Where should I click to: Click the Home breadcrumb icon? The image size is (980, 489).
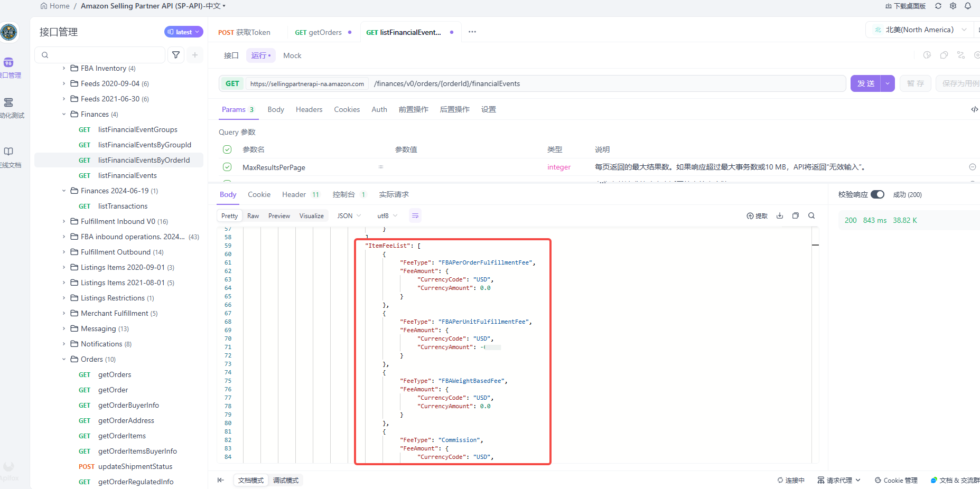coord(44,6)
